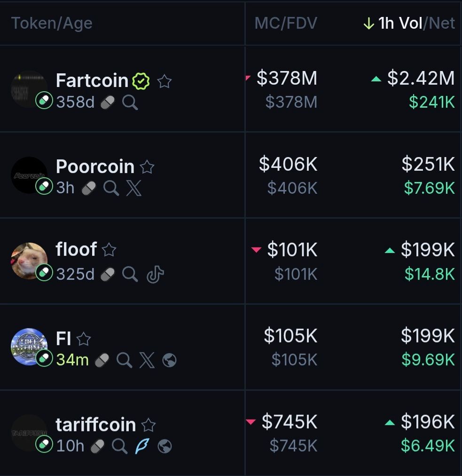
Task: Click the pill icon next to floof's age
Action: [x=108, y=274]
